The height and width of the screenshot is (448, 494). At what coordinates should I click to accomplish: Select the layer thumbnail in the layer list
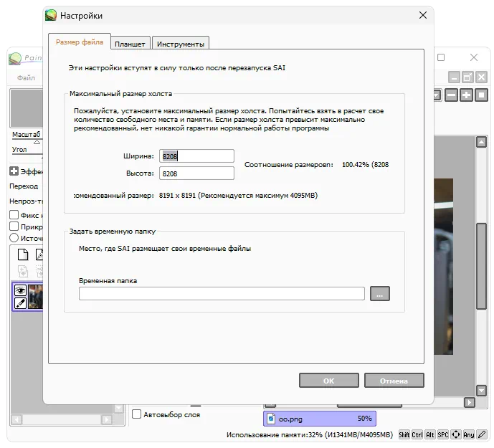coord(36,297)
